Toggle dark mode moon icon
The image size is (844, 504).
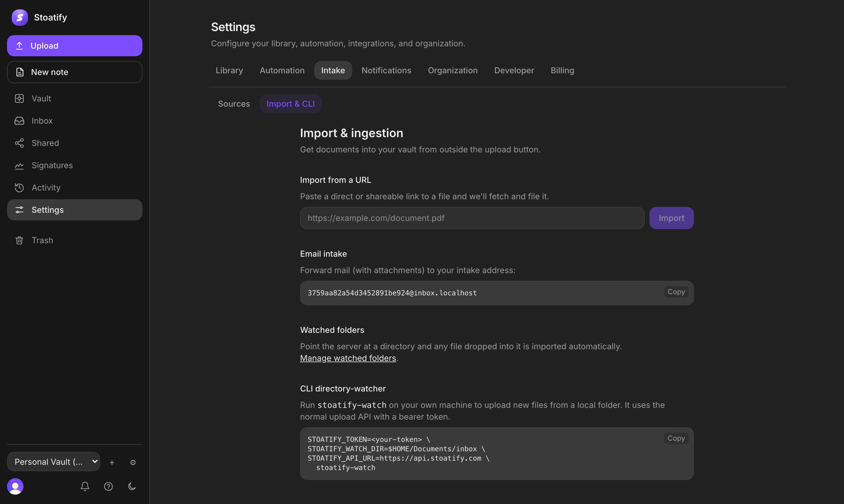(132, 486)
